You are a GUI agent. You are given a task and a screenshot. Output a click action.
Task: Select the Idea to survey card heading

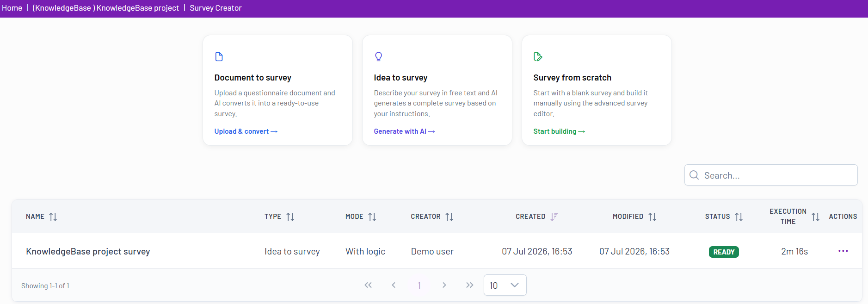coord(401,78)
